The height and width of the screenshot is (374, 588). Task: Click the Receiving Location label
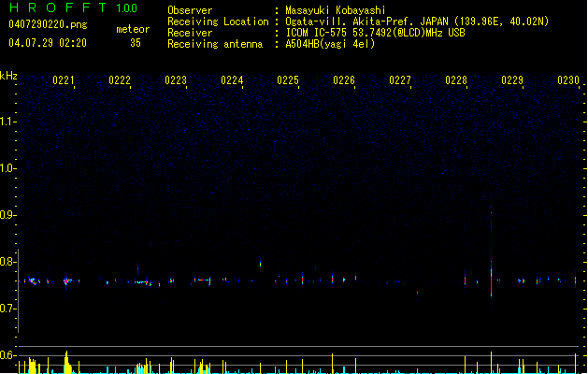click(x=218, y=22)
